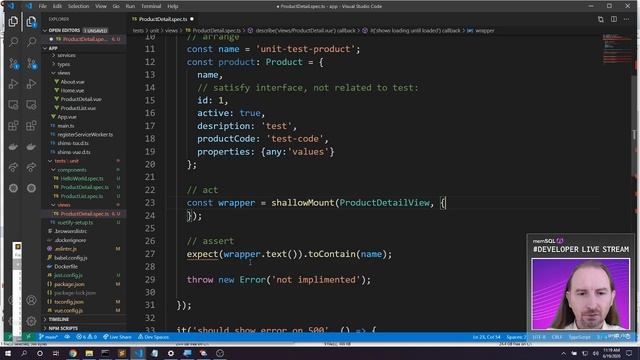Open File Explorer from the taskbar

89,353
